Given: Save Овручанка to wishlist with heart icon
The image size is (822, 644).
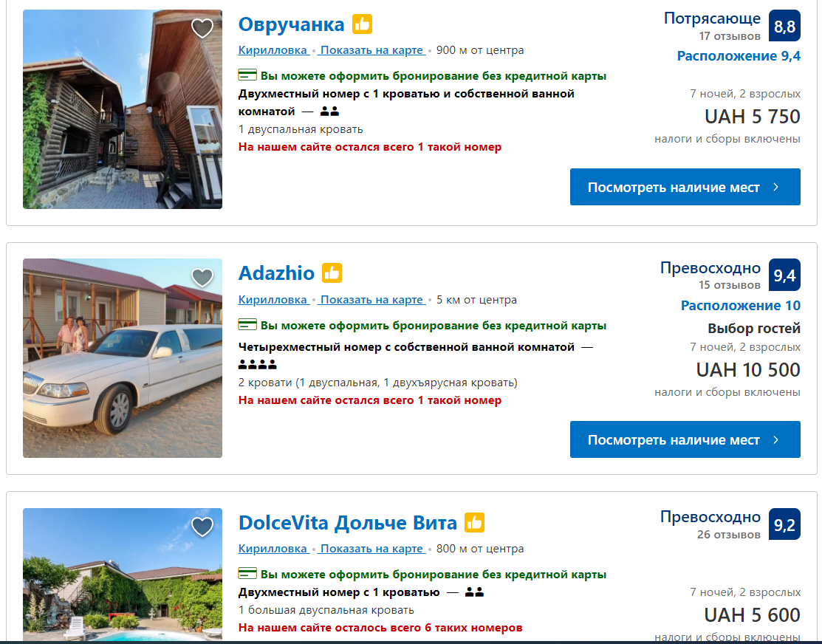Looking at the screenshot, I should point(202,29).
